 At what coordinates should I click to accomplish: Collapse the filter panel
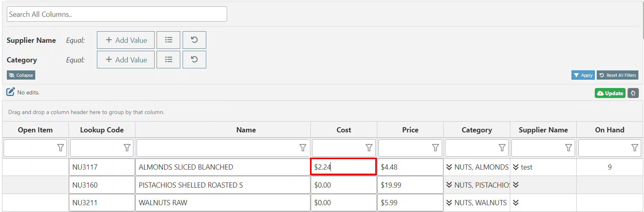[21, 75]
